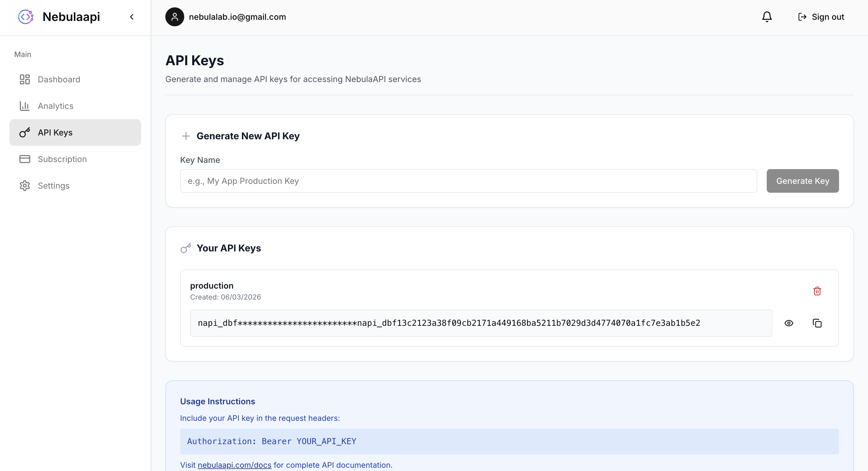Collapse the sidebar with the chevron arrow
868x471 pixels.
[132, 17]
